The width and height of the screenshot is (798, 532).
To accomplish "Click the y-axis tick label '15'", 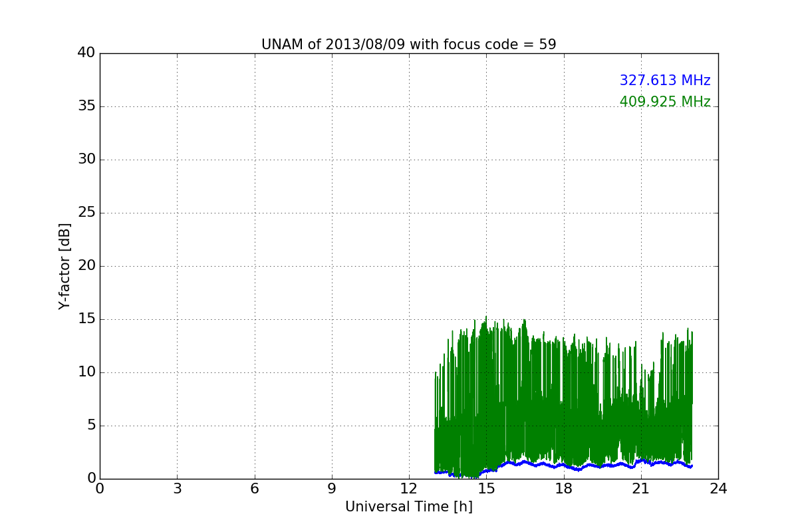I will pyautogui.click(x=86, y=319).
